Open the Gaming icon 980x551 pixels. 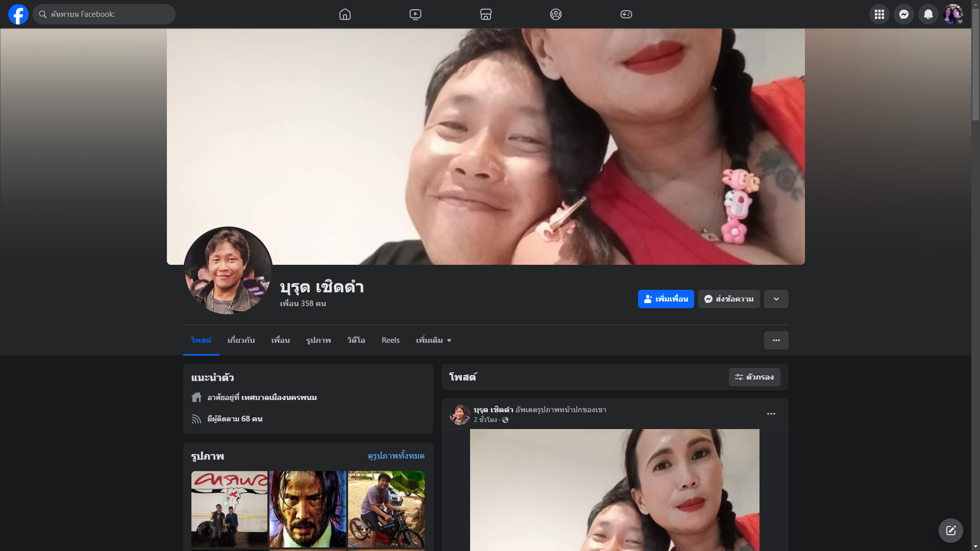click(626, 14)
